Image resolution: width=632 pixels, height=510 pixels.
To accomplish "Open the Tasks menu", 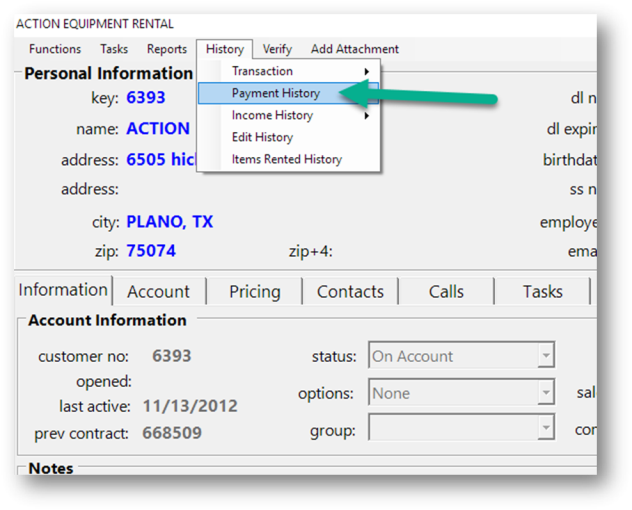I will pyautogui.click(x=114, y=49).
